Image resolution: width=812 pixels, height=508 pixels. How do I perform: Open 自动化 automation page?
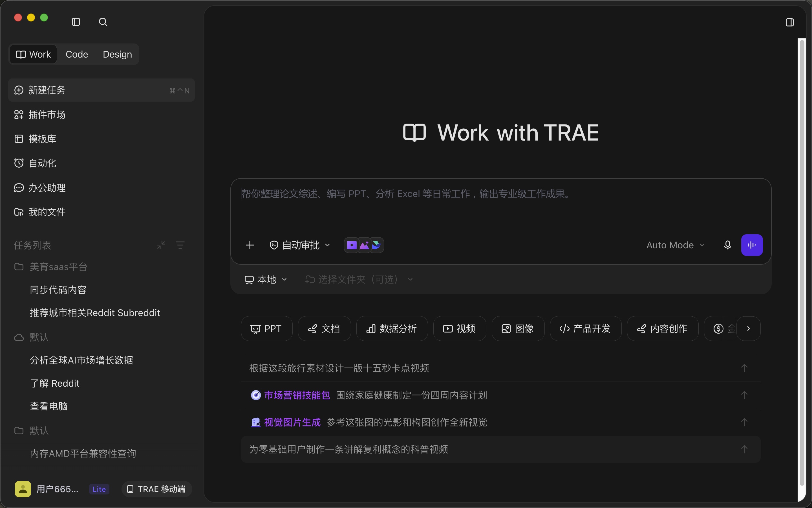point(101,163)
